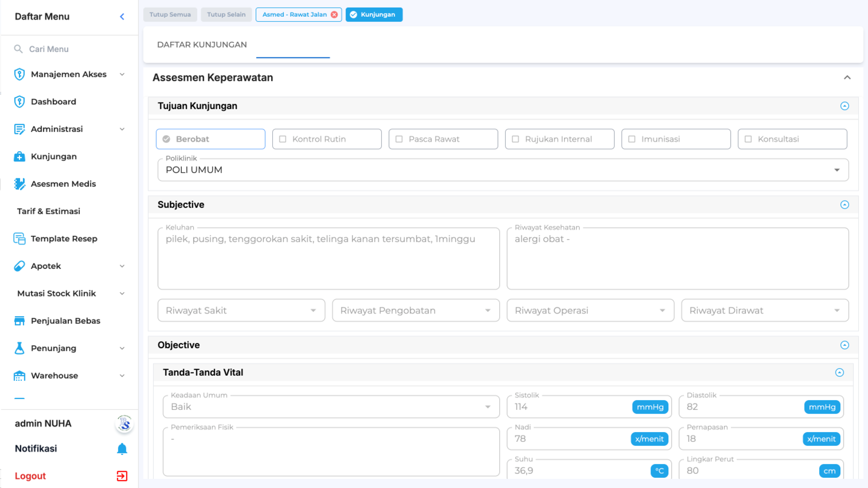Collapse the Assesmen Keperawatan section

847,78
